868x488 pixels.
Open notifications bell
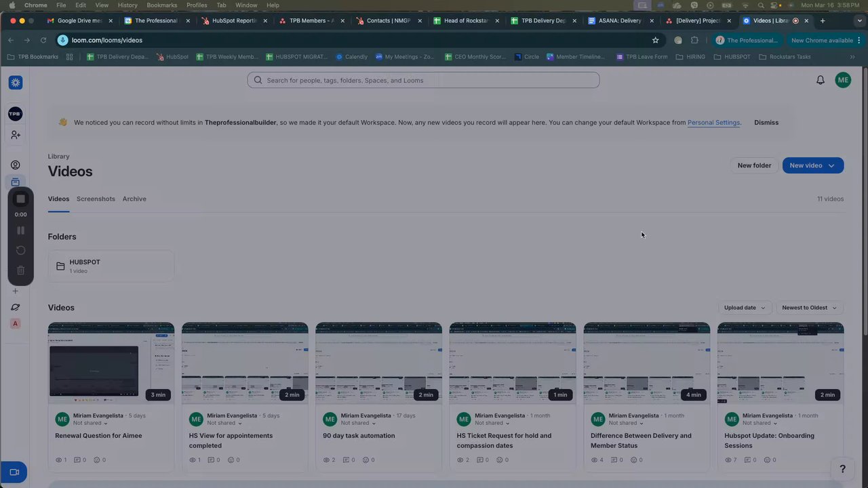point(820,80)
